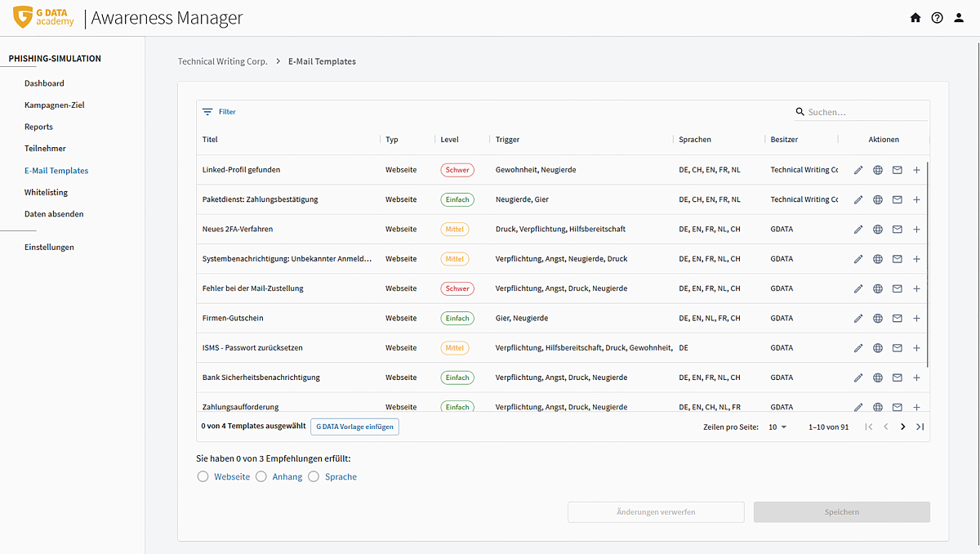This screenshot has height=554, width=980.
Task: Click mail icon for Paketdienst: Zahlungsbestätigung
Action: pyautogui.click(x=898, y=199)
